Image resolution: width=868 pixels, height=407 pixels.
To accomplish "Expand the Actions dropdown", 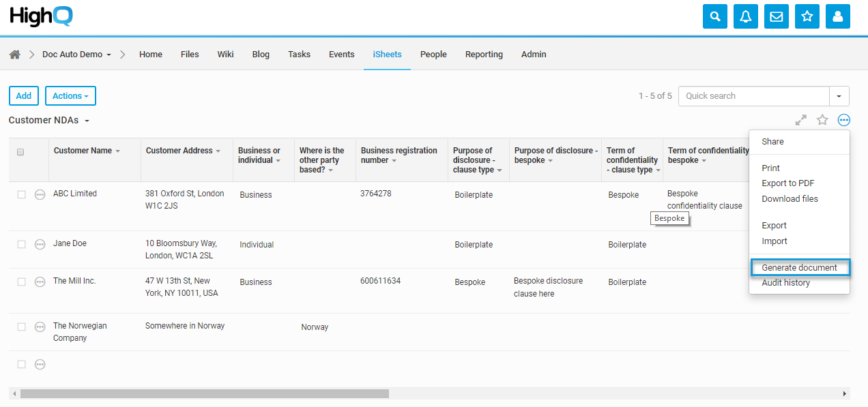I will tap(70, 96).
